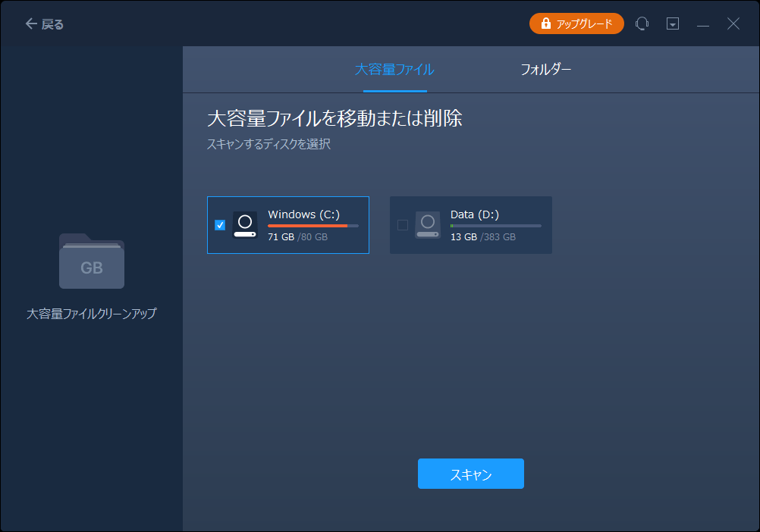Click the GB large file cleanup folder icon
Viewport: 760px width, 532px height.
tap(91, 263)
